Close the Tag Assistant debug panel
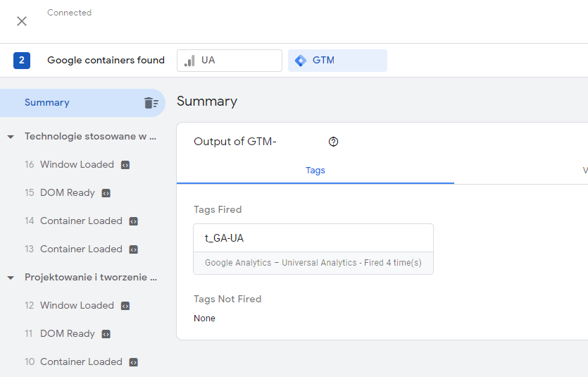Viewport: 588px width, 377px height. point(22,21)
